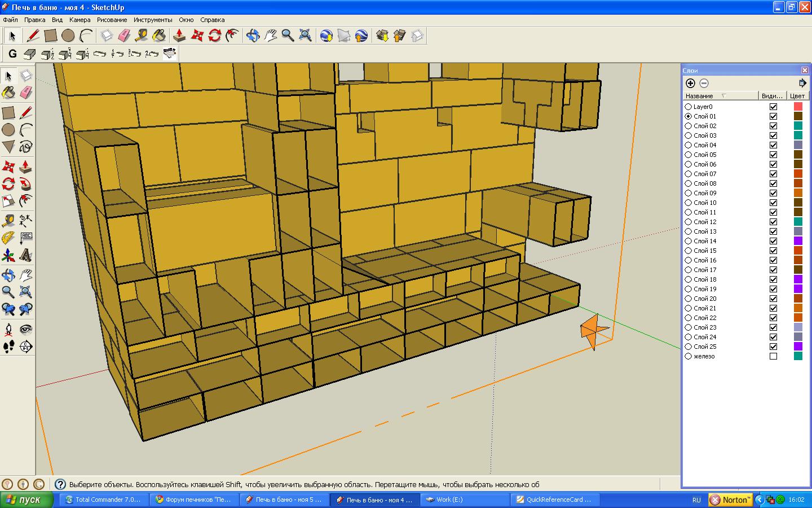Open the Камера menu
Screen dimensions: 812x508
coord(80,20)
